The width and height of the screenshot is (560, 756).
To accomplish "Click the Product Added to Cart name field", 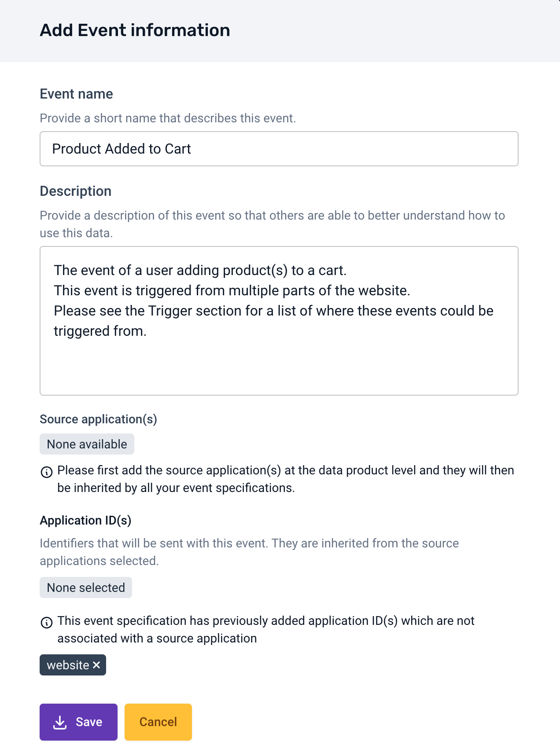I will 279,149.
